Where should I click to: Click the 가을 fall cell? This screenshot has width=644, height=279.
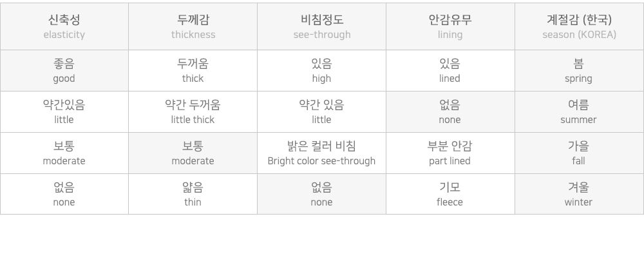click(x=579, y=153)
